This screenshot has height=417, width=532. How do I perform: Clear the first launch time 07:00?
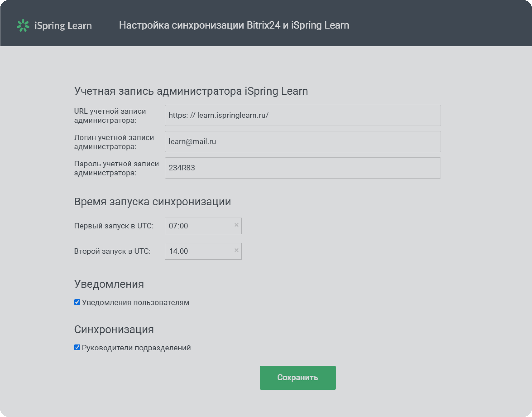(236, 225)
